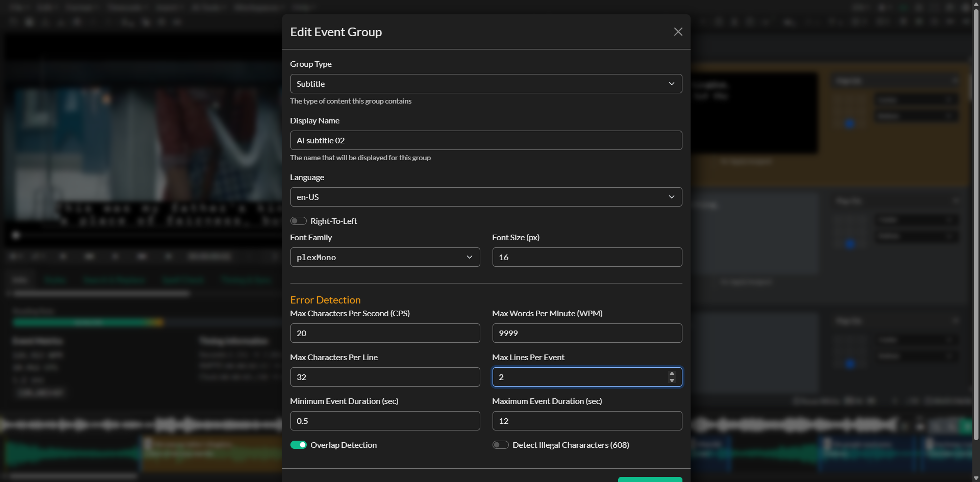Screen dimensions: 980x482
Task: Close the Edit Event Group dialog
Action: 678,32
